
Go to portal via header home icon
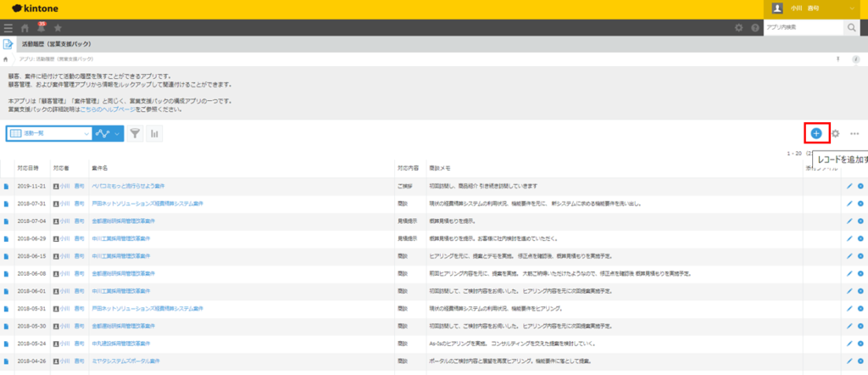(25, 28)
